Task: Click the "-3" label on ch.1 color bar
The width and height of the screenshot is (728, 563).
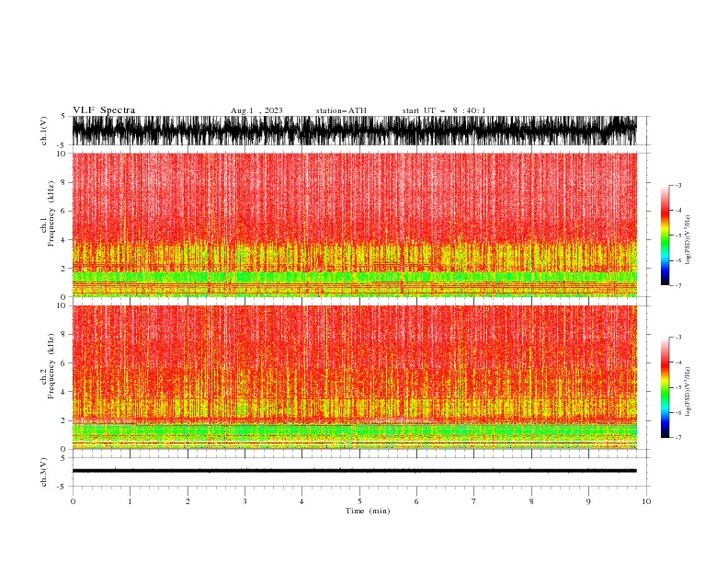Action: [678, 185]
